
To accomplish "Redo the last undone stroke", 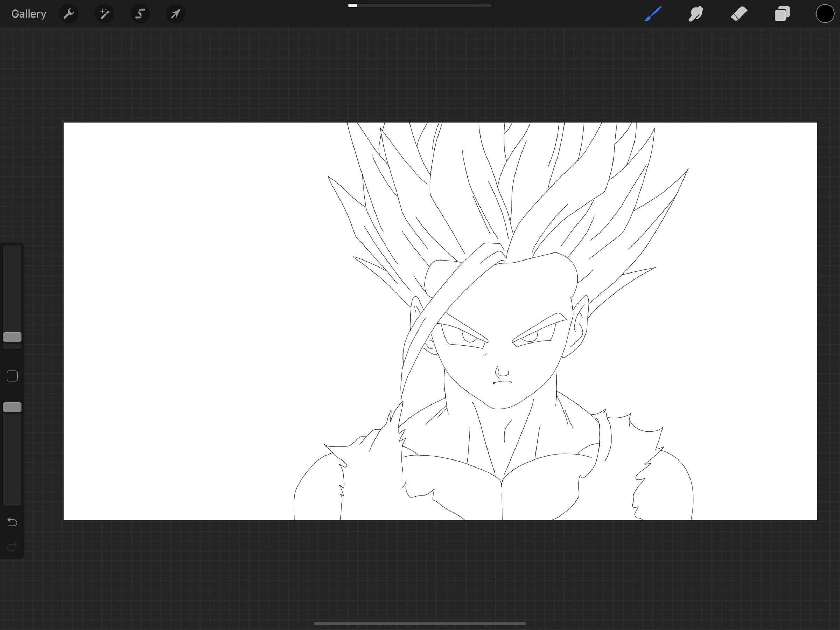I will tap(12, 547).
